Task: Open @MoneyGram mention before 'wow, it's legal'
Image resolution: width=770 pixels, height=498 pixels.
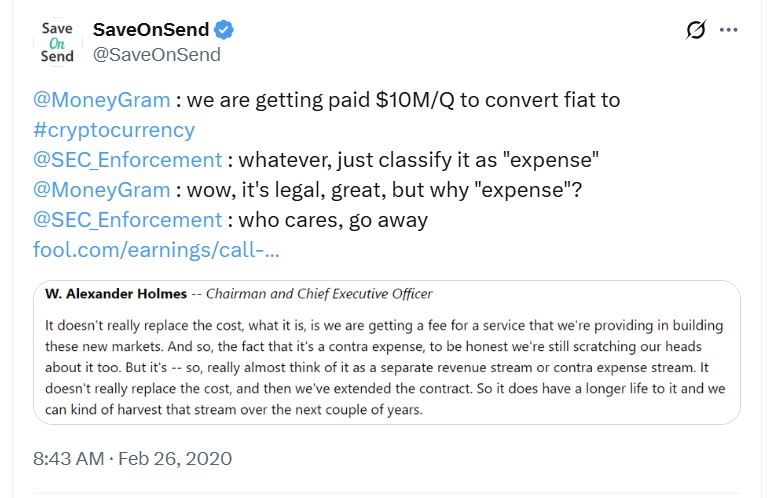Action: pos(98,189)
